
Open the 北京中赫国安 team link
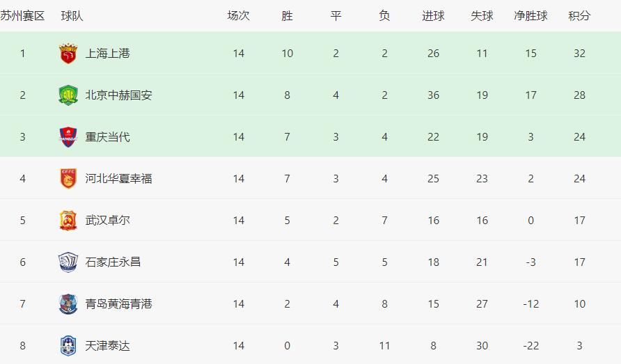(118, 95)
